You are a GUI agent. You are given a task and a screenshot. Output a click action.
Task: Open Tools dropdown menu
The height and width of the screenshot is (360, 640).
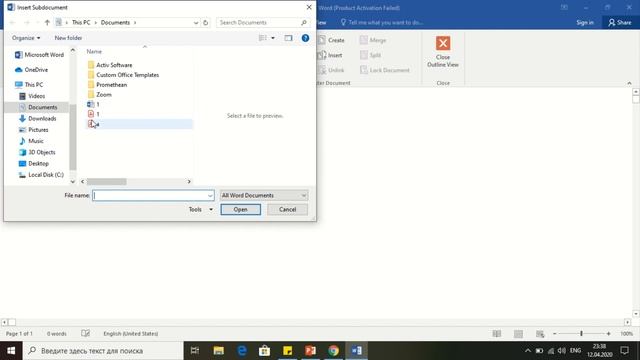point(201,209)
